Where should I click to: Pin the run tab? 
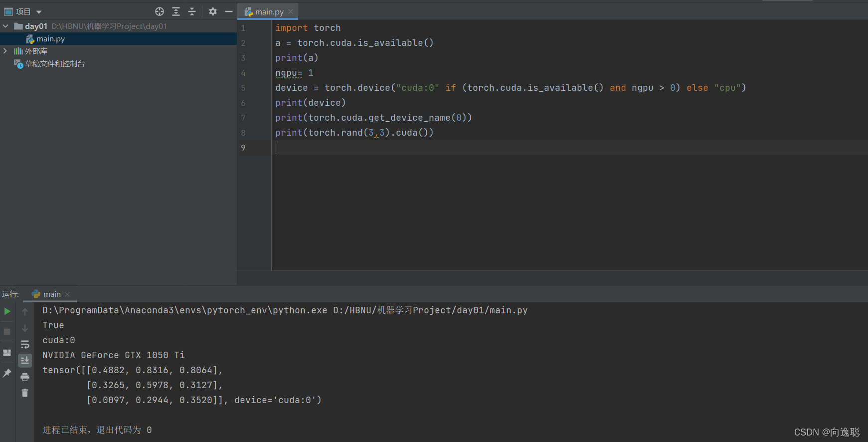[7, 373]
